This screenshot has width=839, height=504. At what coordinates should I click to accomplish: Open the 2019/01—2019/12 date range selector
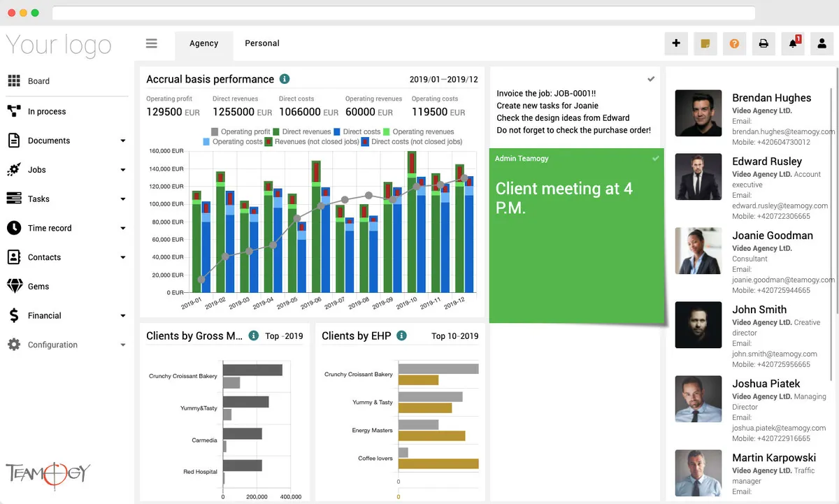[x=444, y=79]
